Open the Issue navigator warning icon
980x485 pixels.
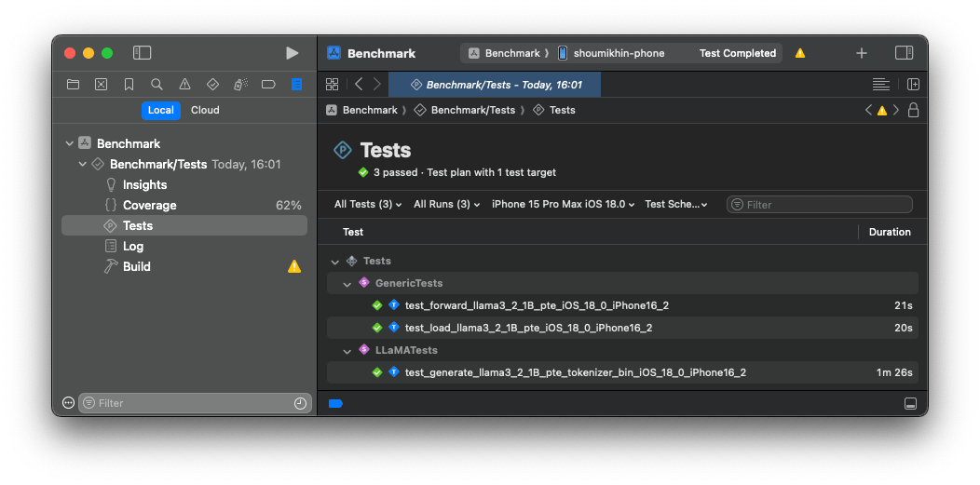184,84
